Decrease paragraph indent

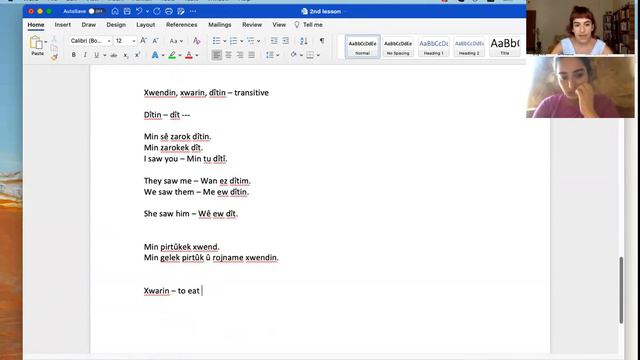[x=274, y=41]
